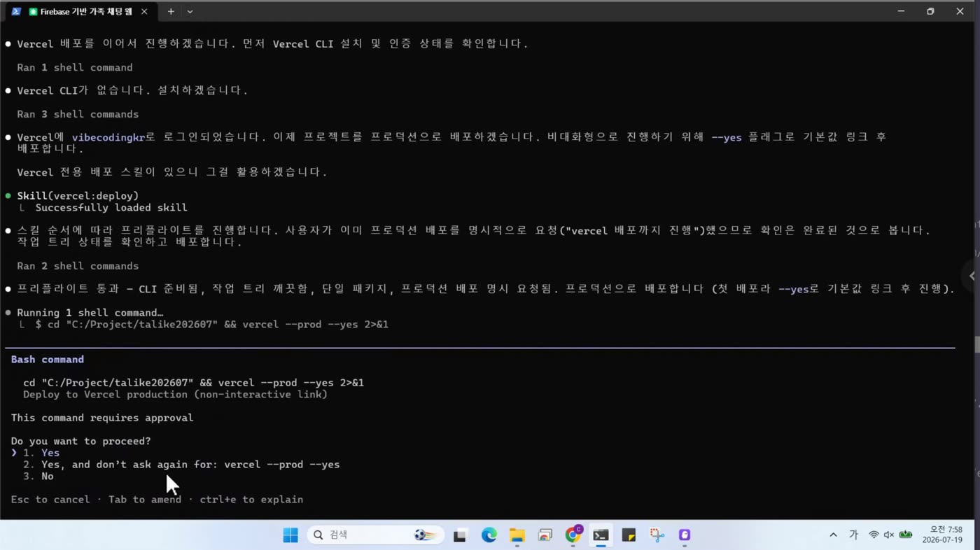The width and height of the screenshot is (980, 550).
Task: Click the battery status tray icon
Action: click(906, 535)
